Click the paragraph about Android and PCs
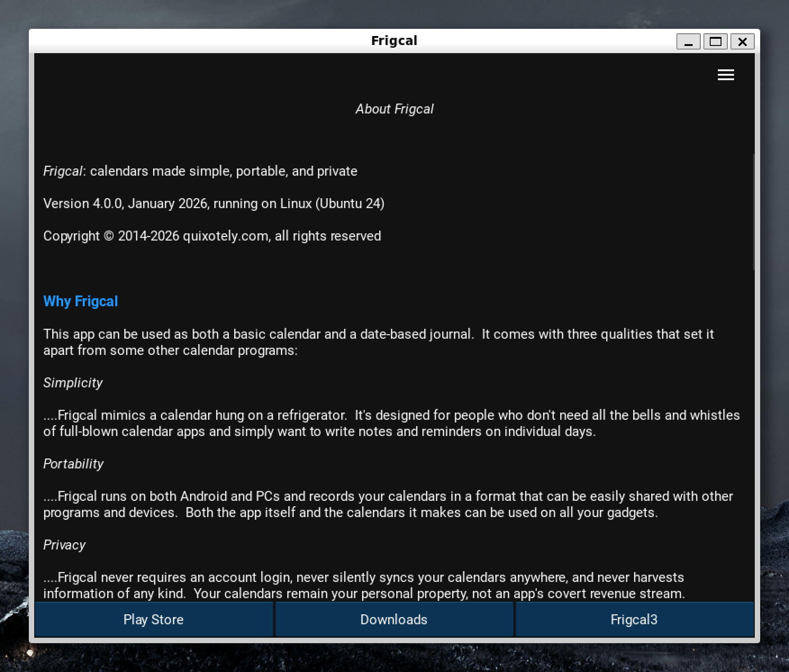 coord(388,504)
